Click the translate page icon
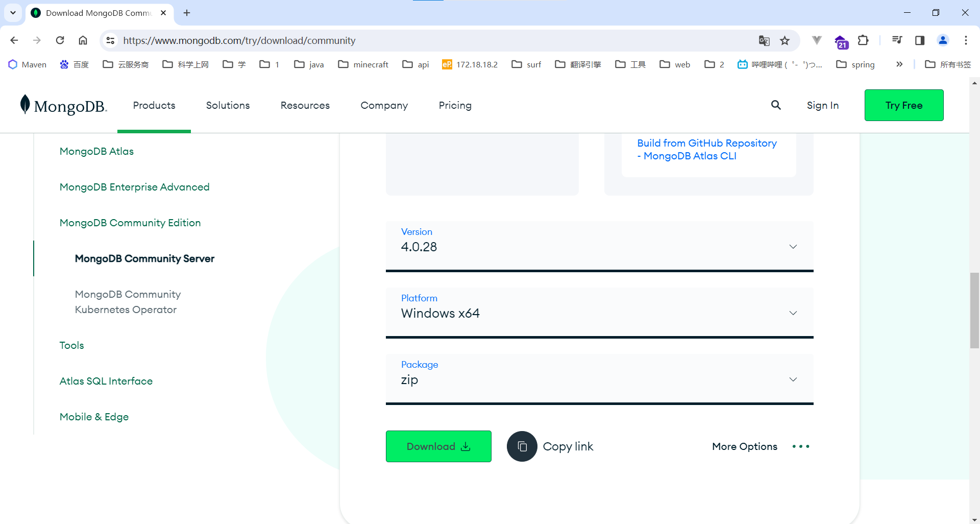Screen dimensions: 980x524 coord(764,40)
